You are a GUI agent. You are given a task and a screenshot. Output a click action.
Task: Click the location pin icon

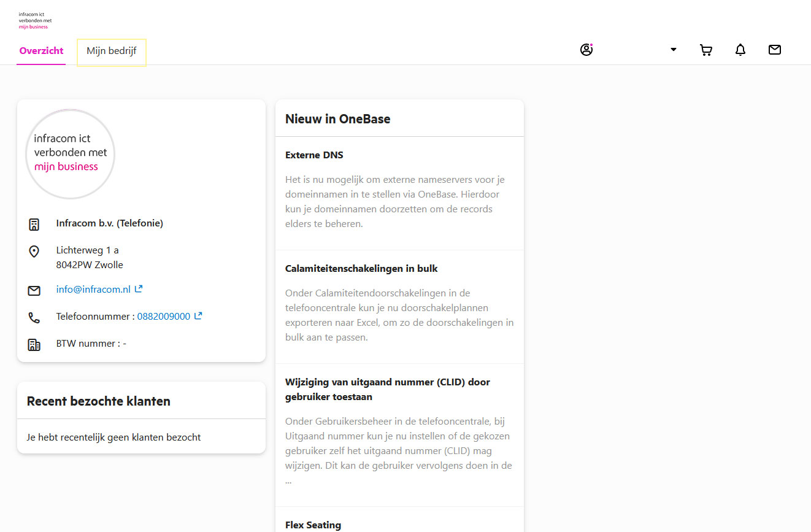tap(34, 251)
